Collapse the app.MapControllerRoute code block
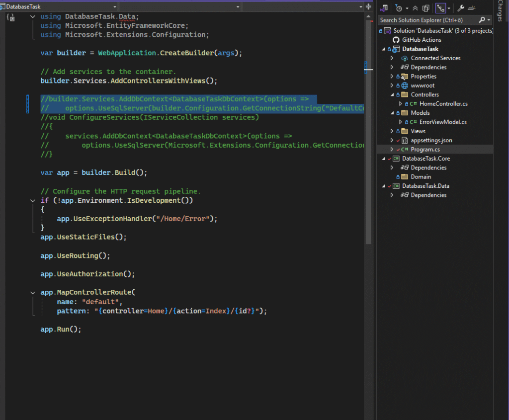Image resolution: width=509 pixels, height=420 pixels. coord(33,293)
